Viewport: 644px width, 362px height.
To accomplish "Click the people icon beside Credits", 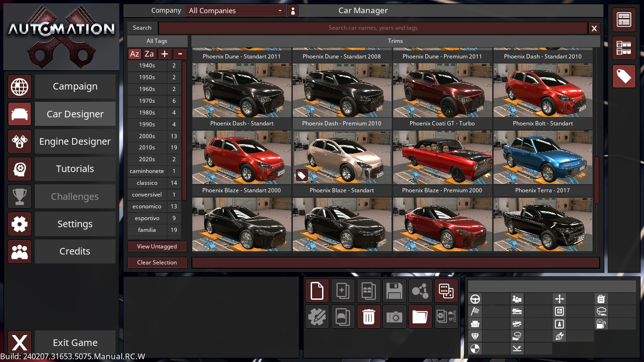I will 19,251.
